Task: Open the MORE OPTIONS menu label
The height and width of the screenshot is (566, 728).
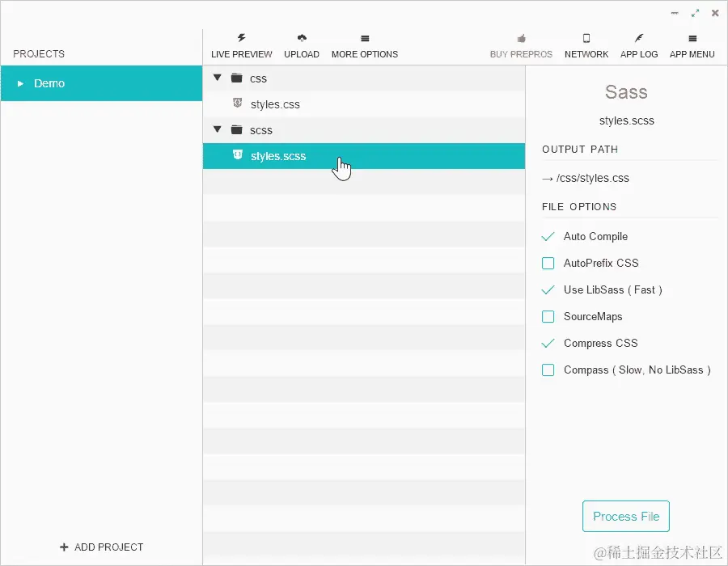Action: coord(365,54)
